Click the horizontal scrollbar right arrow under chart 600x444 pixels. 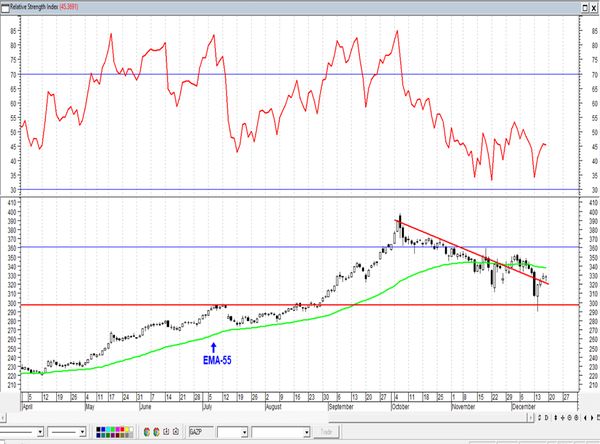531,418
